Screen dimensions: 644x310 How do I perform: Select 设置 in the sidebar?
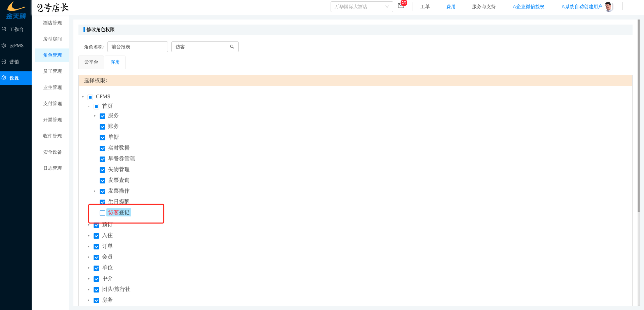tap(16, 78)
